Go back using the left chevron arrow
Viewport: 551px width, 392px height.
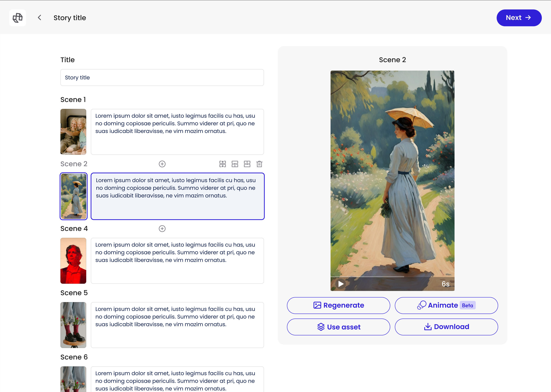[x=40, y=18]
